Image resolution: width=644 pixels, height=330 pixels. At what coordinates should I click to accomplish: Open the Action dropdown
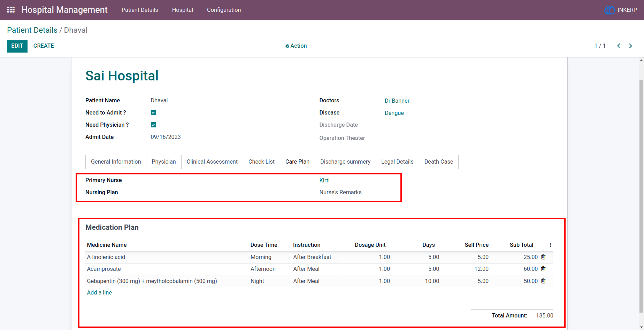pos(296,46)
